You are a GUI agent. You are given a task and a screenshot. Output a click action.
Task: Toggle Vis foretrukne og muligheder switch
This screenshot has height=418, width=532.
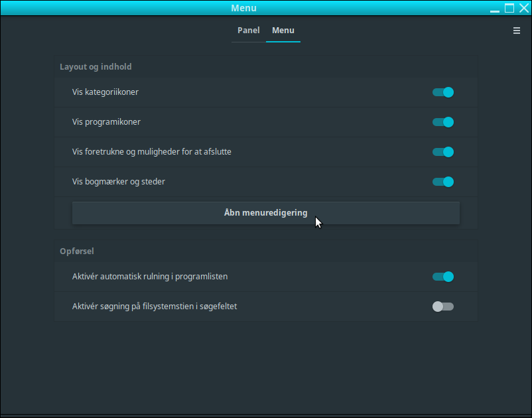pos(442,152)
